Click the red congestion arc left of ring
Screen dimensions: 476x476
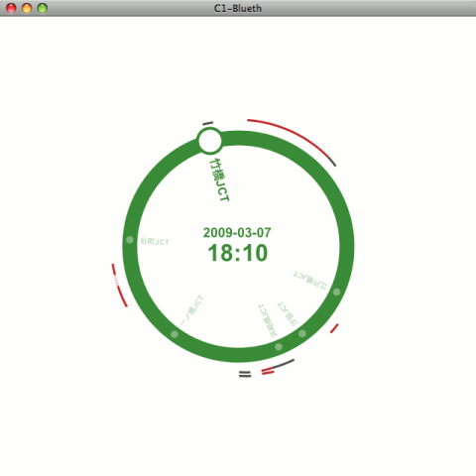click(x=119, y=285)
